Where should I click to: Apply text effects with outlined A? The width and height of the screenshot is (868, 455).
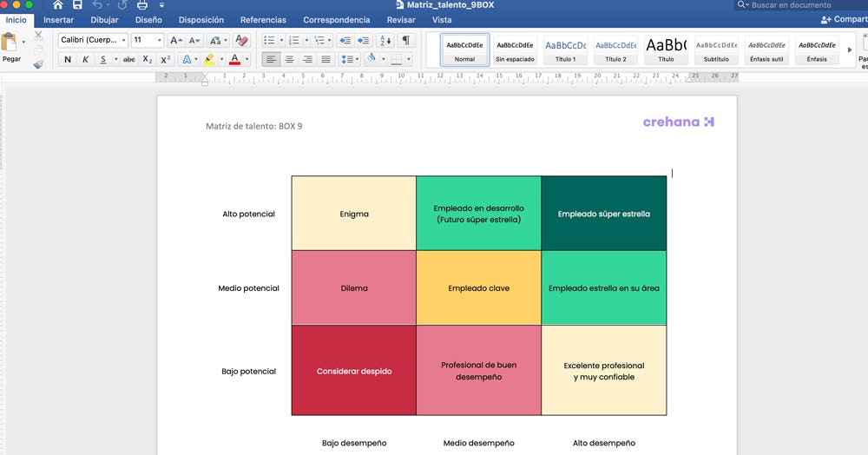(187, 59)
